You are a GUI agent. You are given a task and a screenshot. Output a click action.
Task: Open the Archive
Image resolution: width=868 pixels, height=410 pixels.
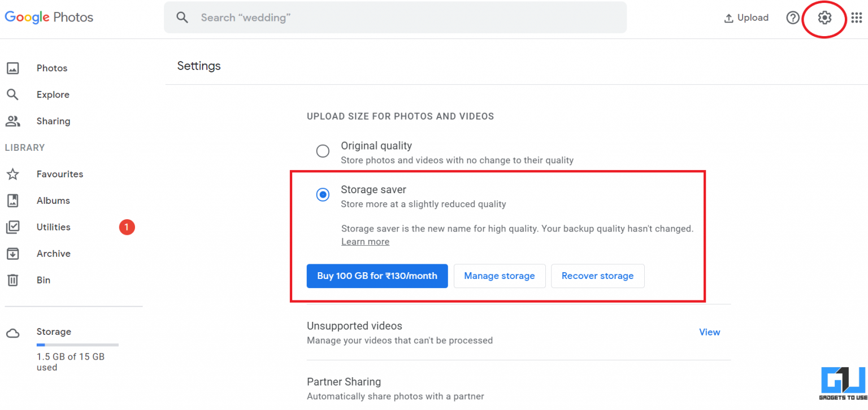[54, 254]
